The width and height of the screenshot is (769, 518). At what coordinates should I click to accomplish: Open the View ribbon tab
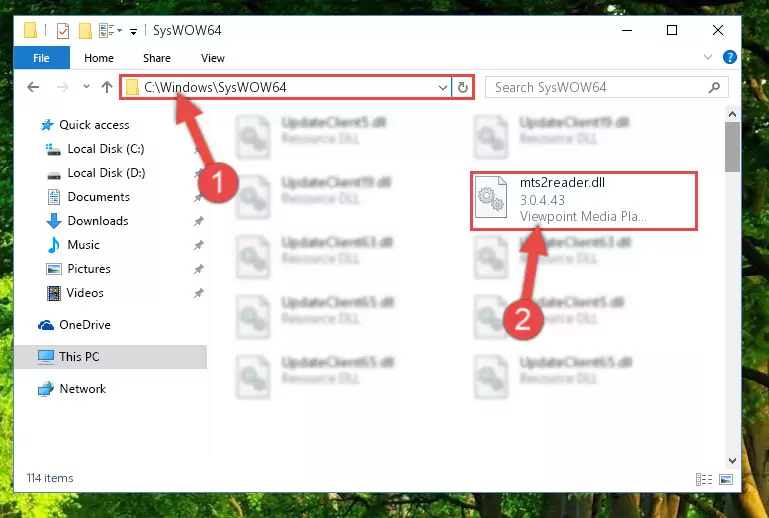tap(212, 58)
